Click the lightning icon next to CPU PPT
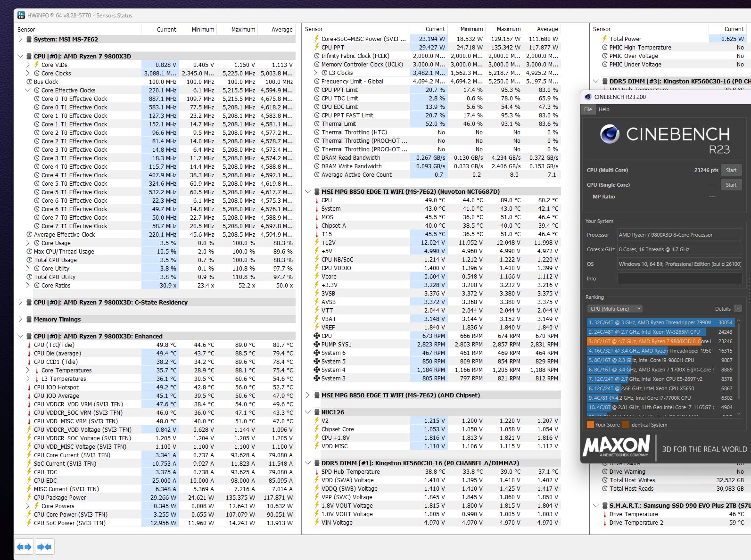The height and width of the screenshot is (560, 751). click(x=317, y=47)
